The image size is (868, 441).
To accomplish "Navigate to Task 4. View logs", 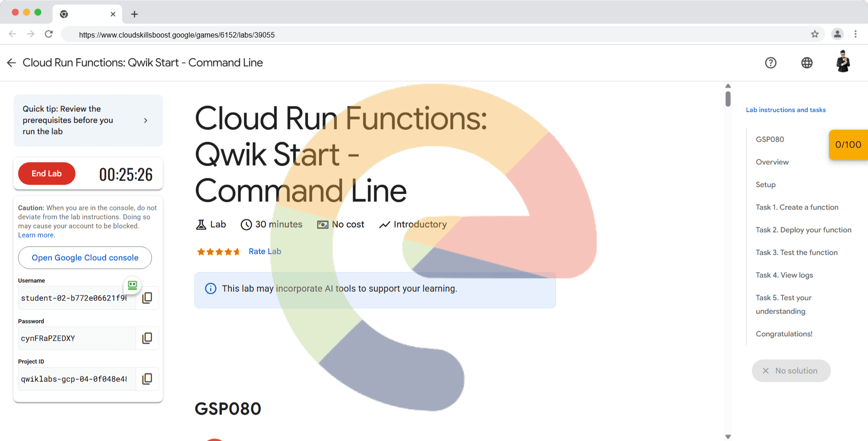I will 784,275.
